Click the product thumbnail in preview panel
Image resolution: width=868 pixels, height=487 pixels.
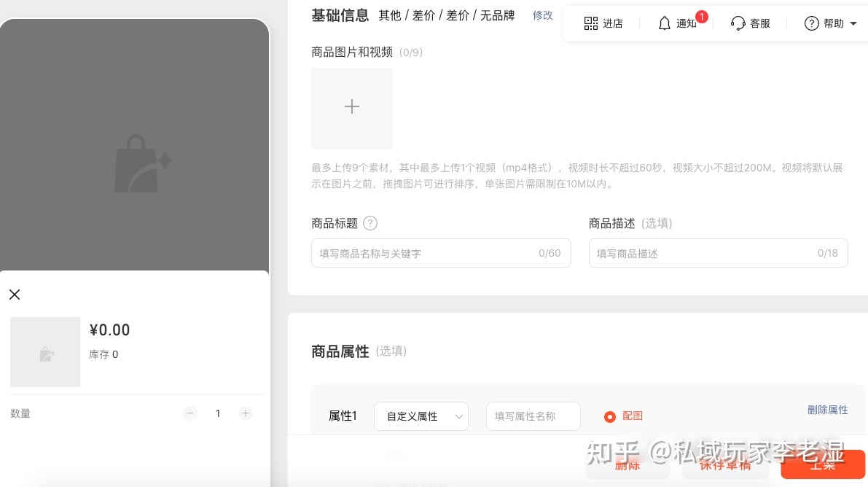pos(45,352)
